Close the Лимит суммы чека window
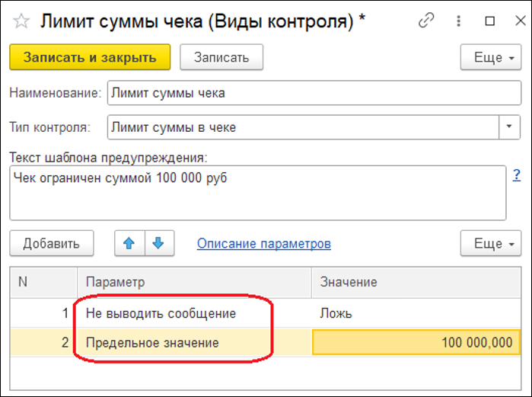This screenshot has height=397, width=532. [x=514, y=21]
